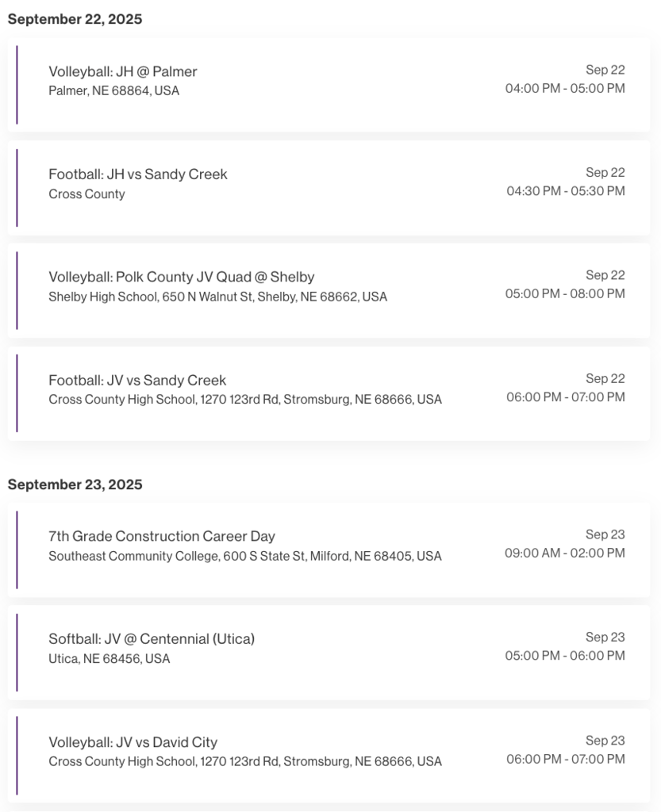The width and height of the screenshot is (661, 812).
Task: Click the Utica, NE 68456 location text
Action: tap(109, 659)
